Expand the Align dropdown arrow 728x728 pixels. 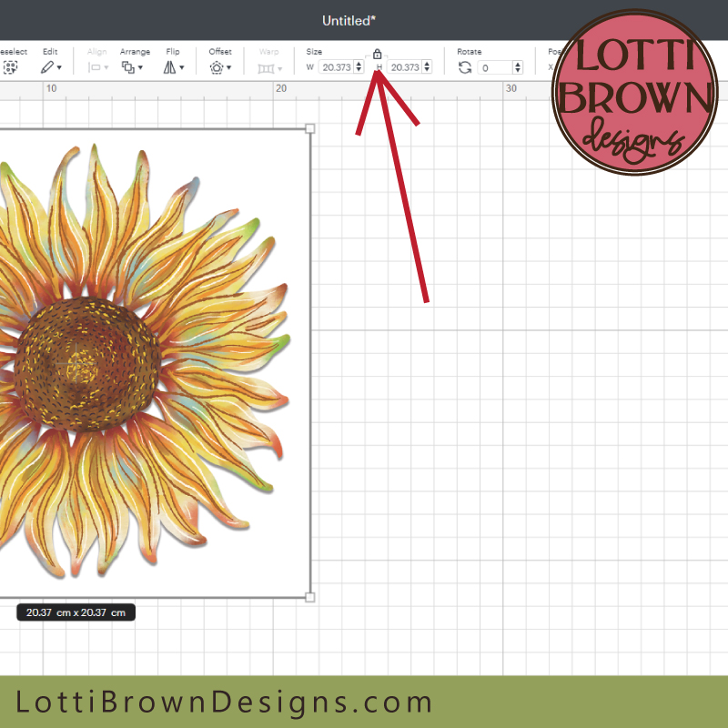(x=106, y=67)
